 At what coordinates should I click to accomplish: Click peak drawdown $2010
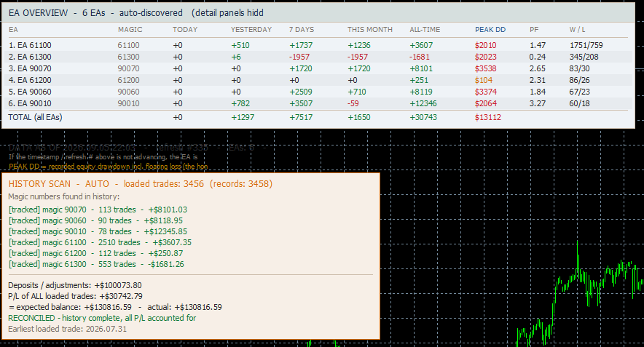[485, 45]
